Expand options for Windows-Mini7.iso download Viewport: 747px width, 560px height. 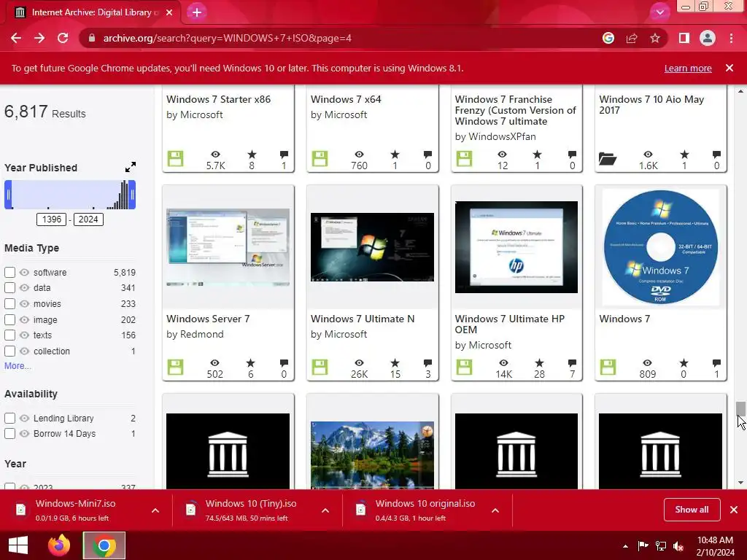point(155,510)
